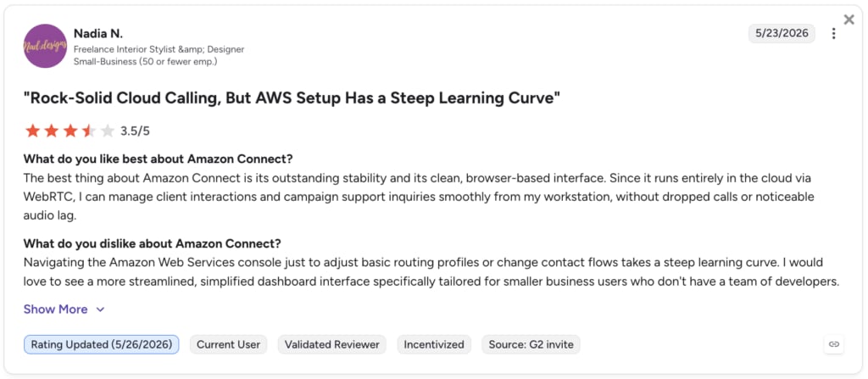868x379 pixels.
Task: Click the 5/23/2026 date badge
Action: (x=782, y=33)
